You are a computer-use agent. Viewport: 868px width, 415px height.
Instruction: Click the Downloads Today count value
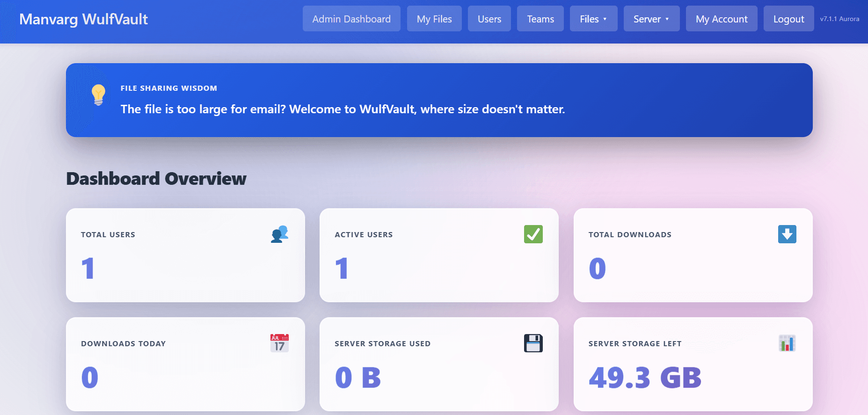[x=89, y=377]
